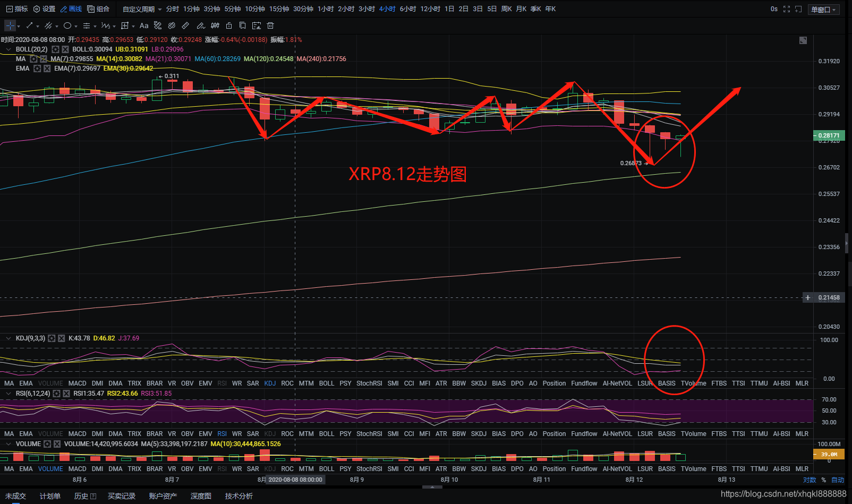The image size is (852, 504).
Task: Click the add window icon
Action: click(798, 9)
